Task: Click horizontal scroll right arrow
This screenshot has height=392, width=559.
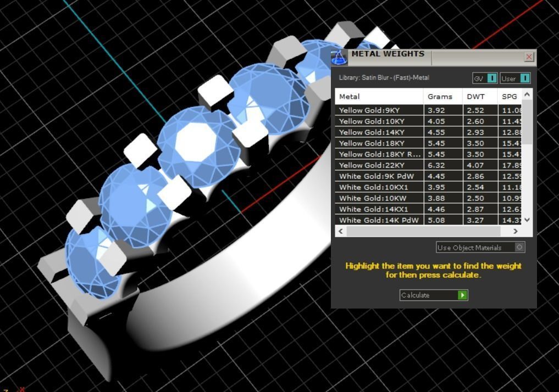Action: click(x=515, y=231)
